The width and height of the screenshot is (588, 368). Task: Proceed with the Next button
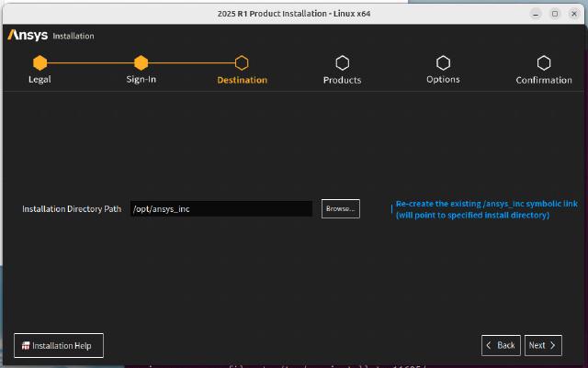point(543,345)
